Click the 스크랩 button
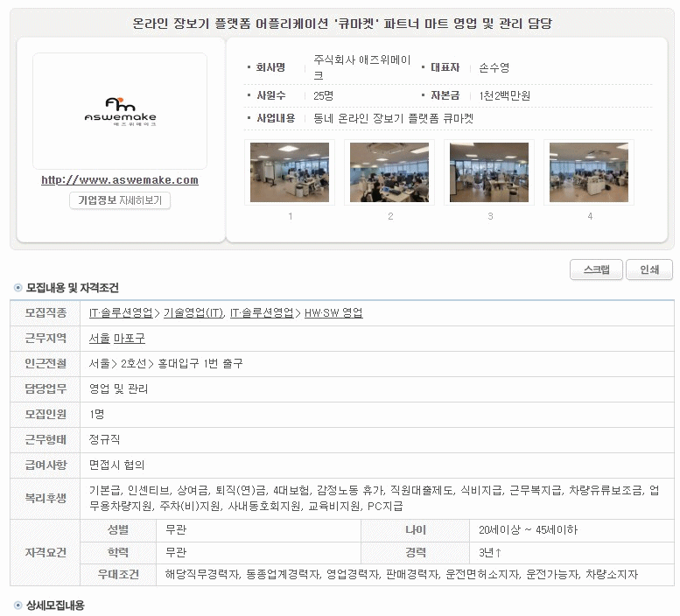 click(x=596, y=269)
